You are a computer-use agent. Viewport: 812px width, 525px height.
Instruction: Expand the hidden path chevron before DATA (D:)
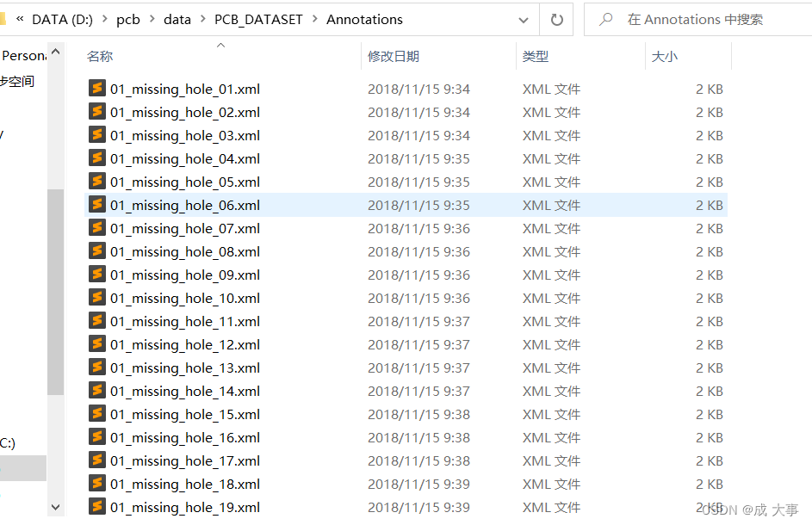[19, 19]
